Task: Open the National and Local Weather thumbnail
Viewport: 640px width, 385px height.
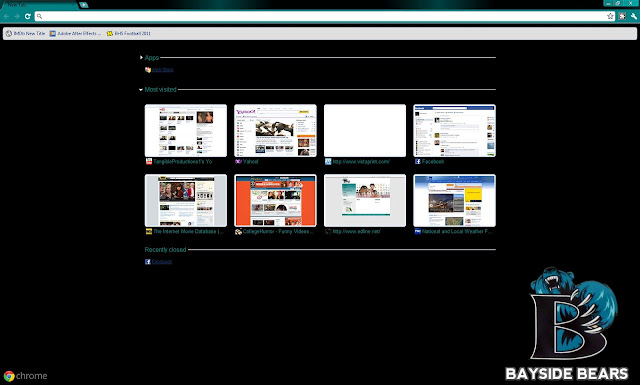Action: [454, 200]
